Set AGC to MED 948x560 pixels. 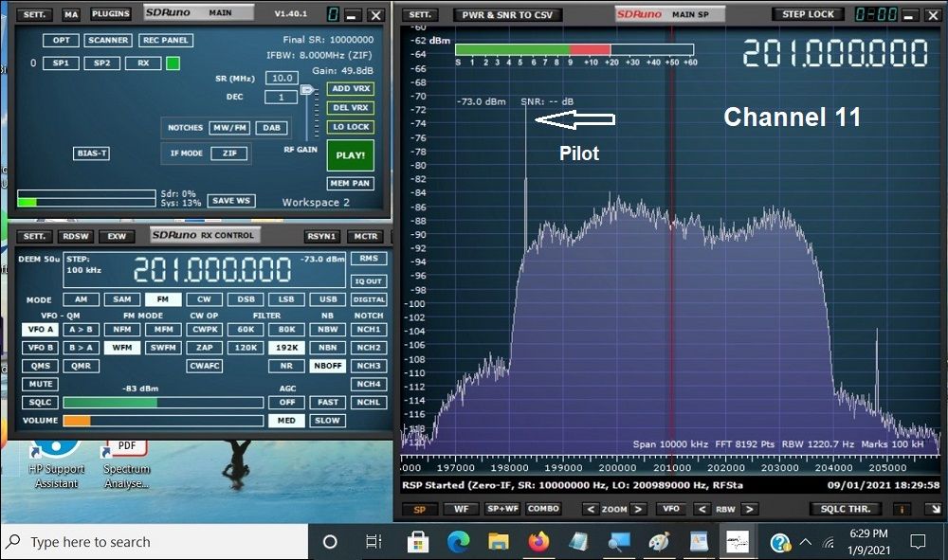click(x=286, y=421)
